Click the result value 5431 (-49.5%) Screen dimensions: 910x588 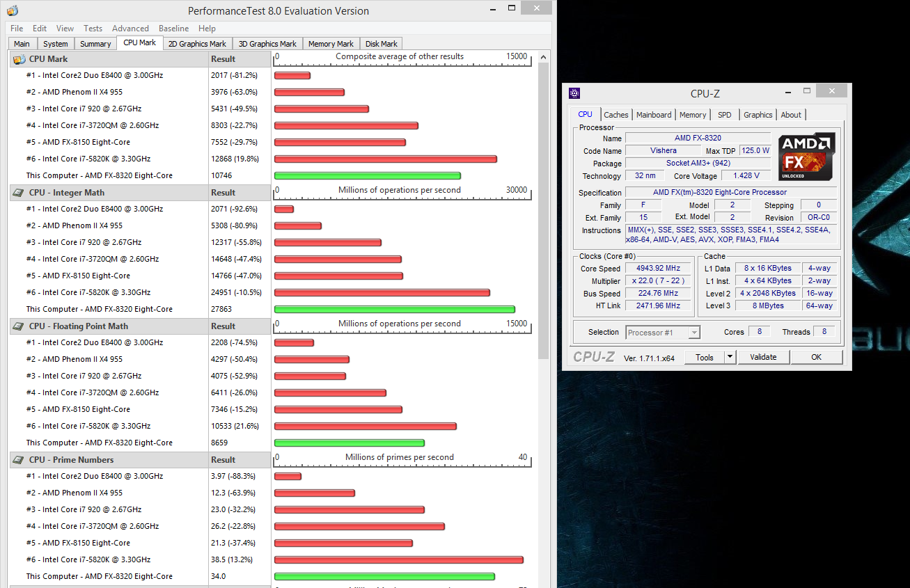[234, 109]
